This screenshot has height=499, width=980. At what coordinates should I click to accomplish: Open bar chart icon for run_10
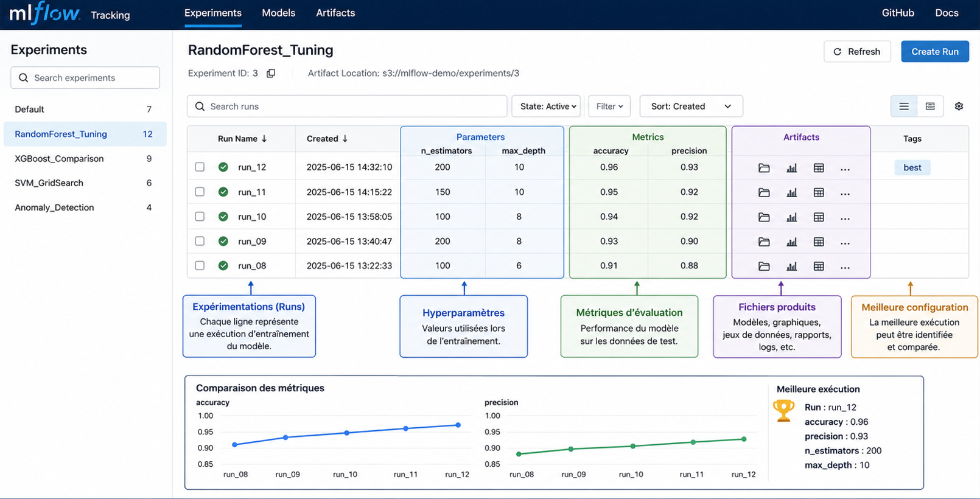[791, 217]
